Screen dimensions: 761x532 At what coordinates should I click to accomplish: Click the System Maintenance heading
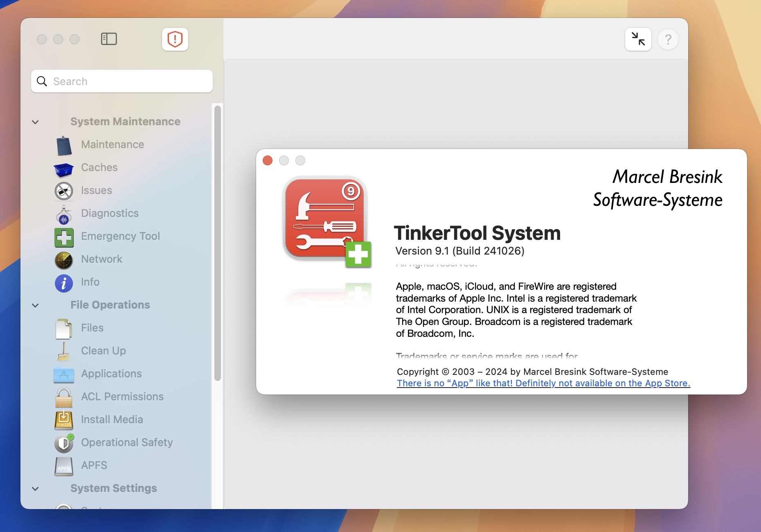point(125,122)
